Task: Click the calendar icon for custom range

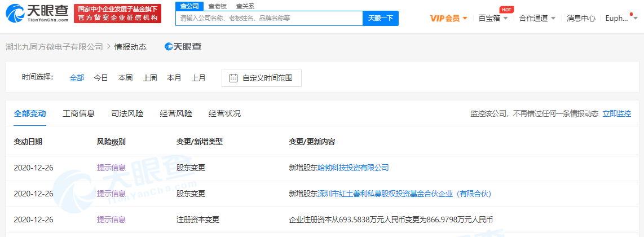Action: click(x=233, y=78)
